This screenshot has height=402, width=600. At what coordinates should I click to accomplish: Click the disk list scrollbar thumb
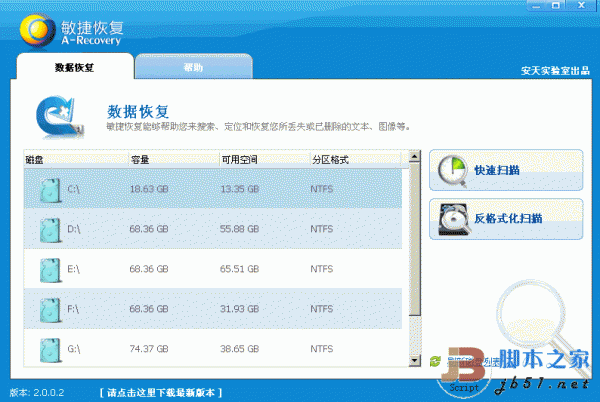pyautogui.click(x=414, y=239)
